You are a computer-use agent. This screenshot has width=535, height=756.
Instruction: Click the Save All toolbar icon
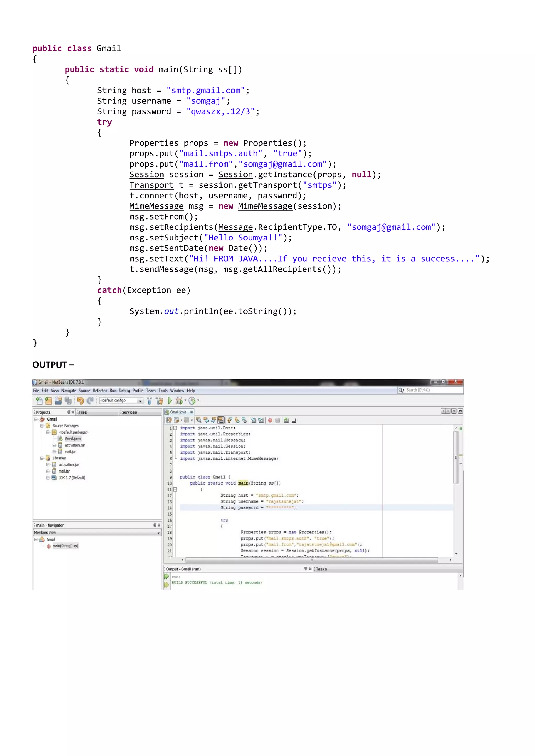pyautogui.click(x=68, y=401)
